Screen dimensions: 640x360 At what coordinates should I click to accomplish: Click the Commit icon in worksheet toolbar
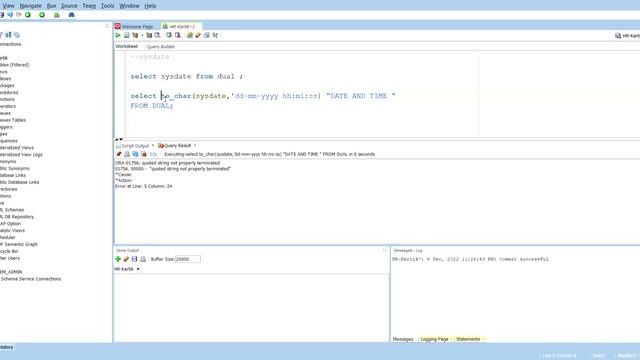[x=169, y=36]
